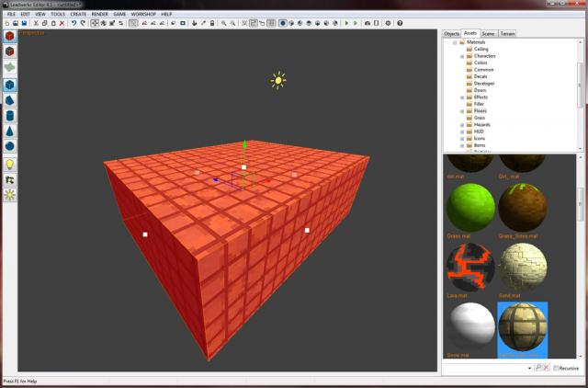
Task: Open the Help question mark icon
Action: coord(400,23)
